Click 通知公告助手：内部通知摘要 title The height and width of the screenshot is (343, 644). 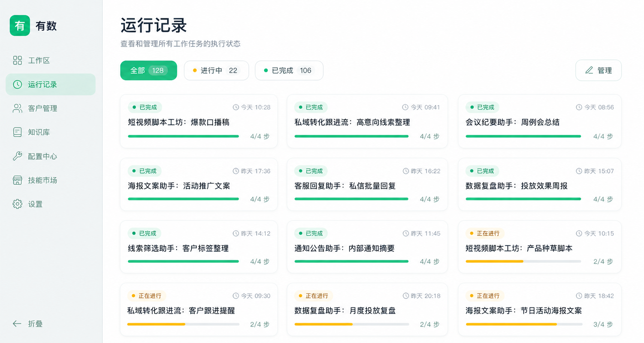(x=344, y=248)
